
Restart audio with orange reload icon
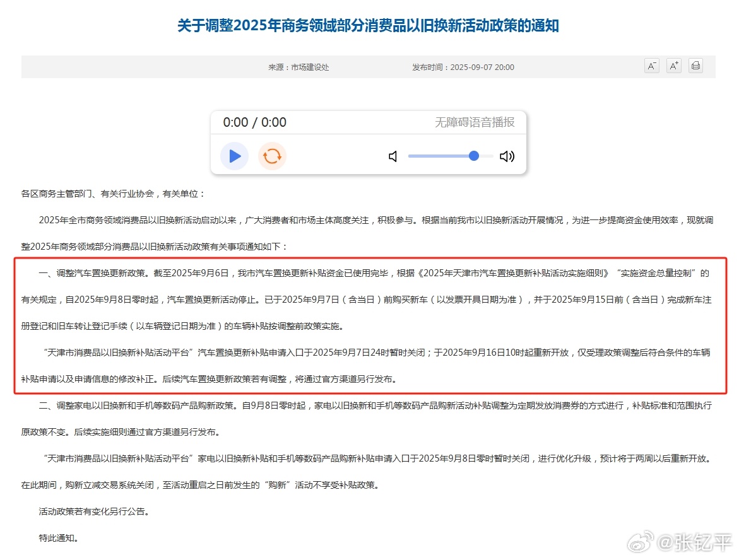tap(272, 156)
